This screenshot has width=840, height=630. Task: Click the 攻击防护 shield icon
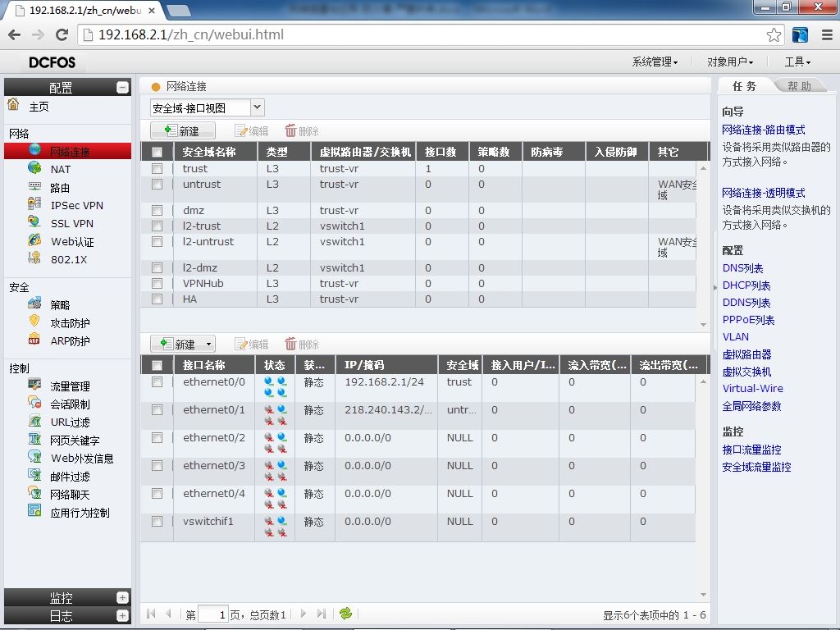[x=34, y=322]
